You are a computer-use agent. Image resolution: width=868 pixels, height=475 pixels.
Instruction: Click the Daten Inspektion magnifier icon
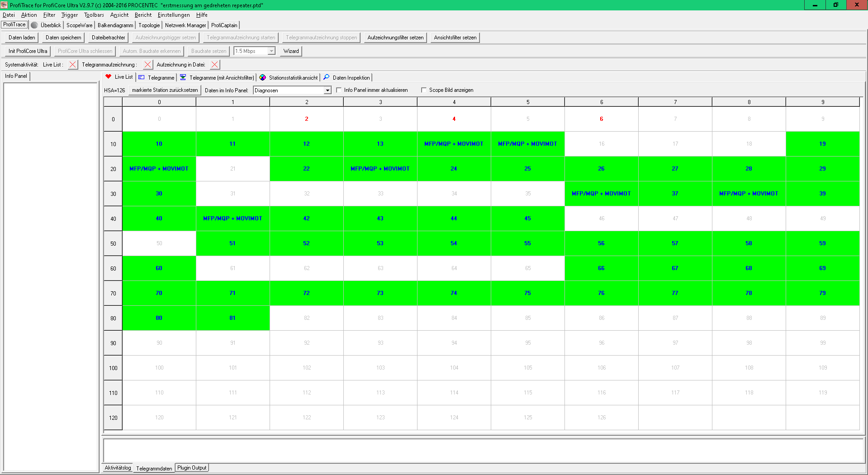[x=327, y=77]
